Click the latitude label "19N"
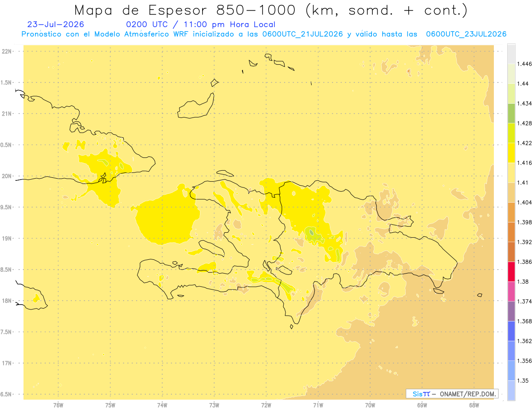 [8, 239]
